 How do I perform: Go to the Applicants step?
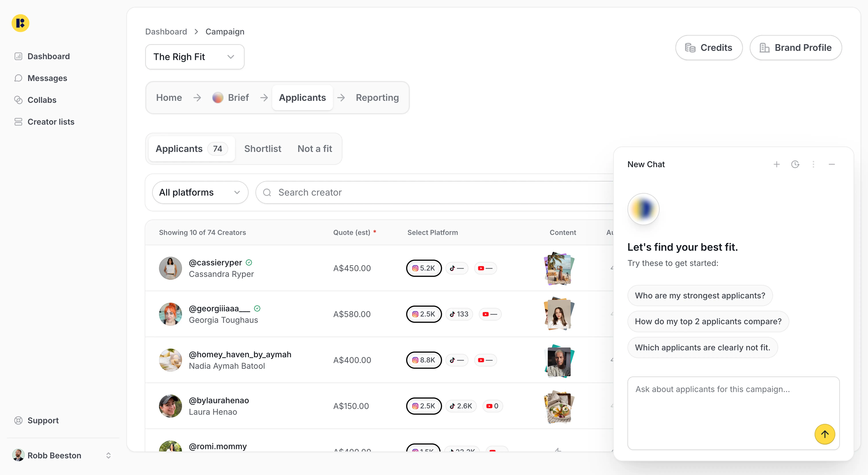[x=302, y=98]
